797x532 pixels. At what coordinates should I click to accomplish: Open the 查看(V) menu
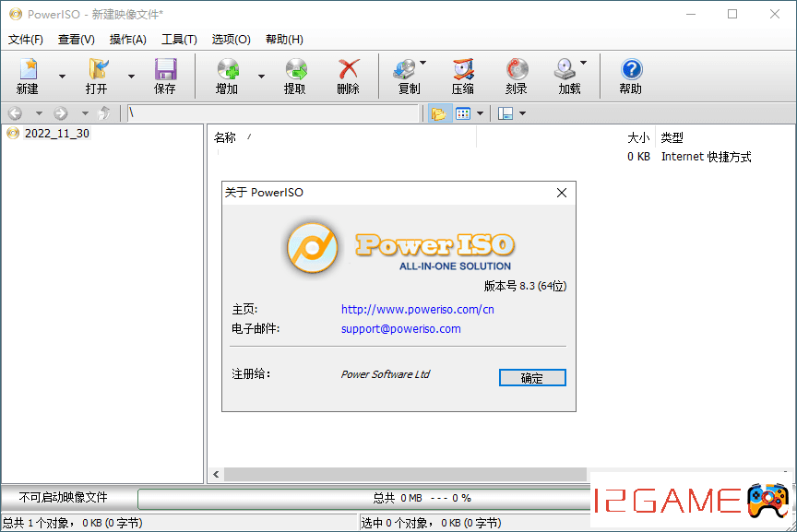77,40
